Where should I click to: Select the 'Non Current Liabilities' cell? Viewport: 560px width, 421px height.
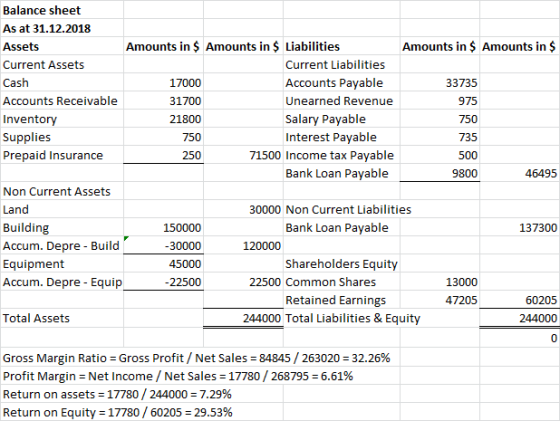[x=348, y=209]
